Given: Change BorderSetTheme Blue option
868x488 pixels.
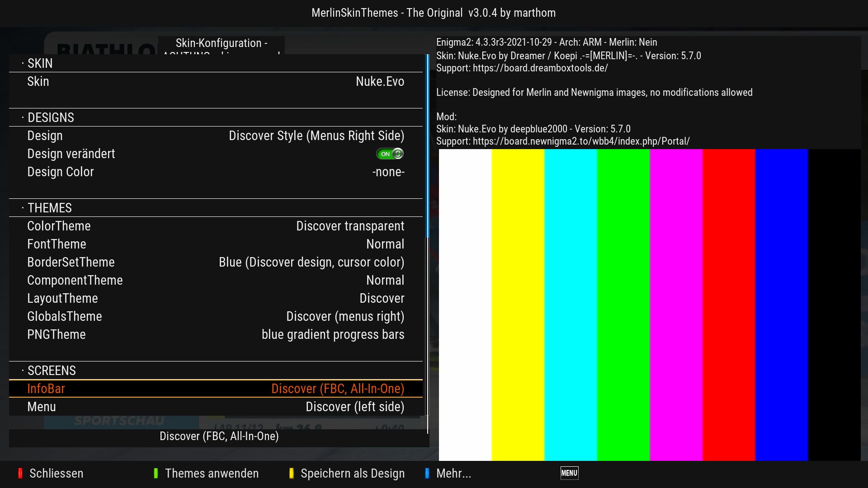Looking at the screenshot, I should pos(311,262).
